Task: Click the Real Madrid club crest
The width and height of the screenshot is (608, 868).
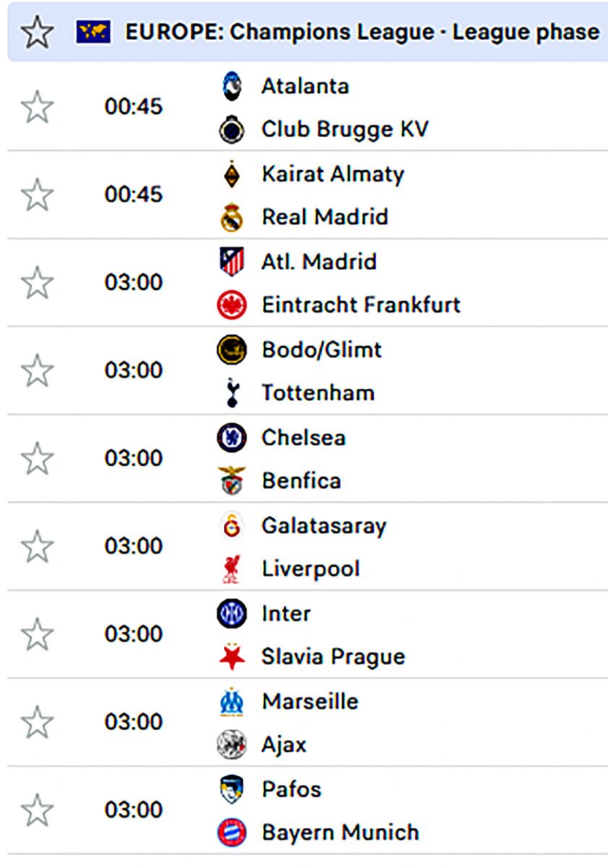Action: pos(232,217)
